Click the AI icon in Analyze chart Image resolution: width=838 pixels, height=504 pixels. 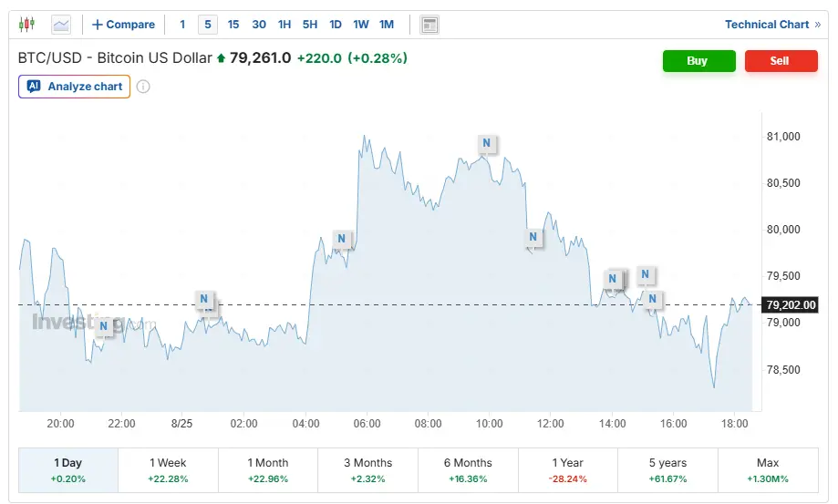click(34, 86)
